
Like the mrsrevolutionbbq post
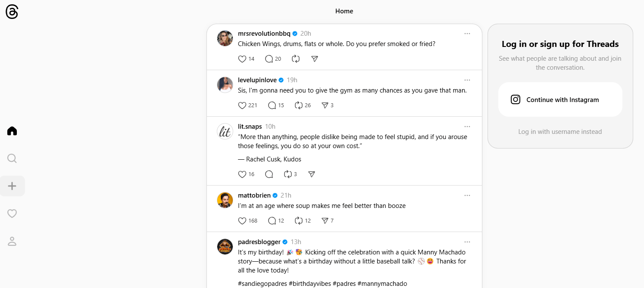click(242, 59)
